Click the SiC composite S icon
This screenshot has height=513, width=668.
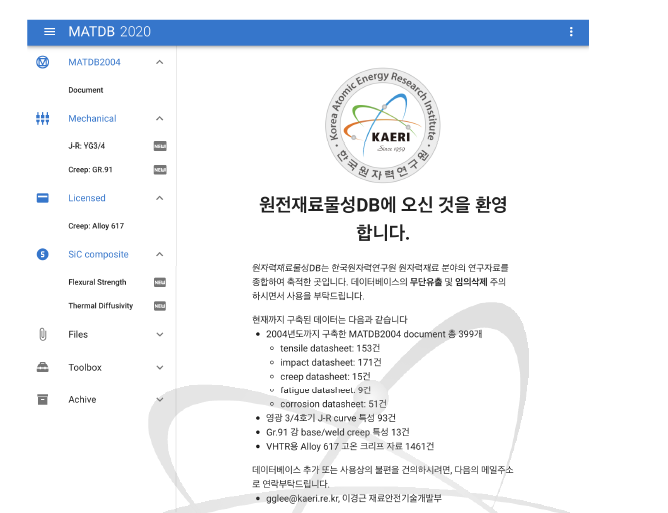[43, 254]
